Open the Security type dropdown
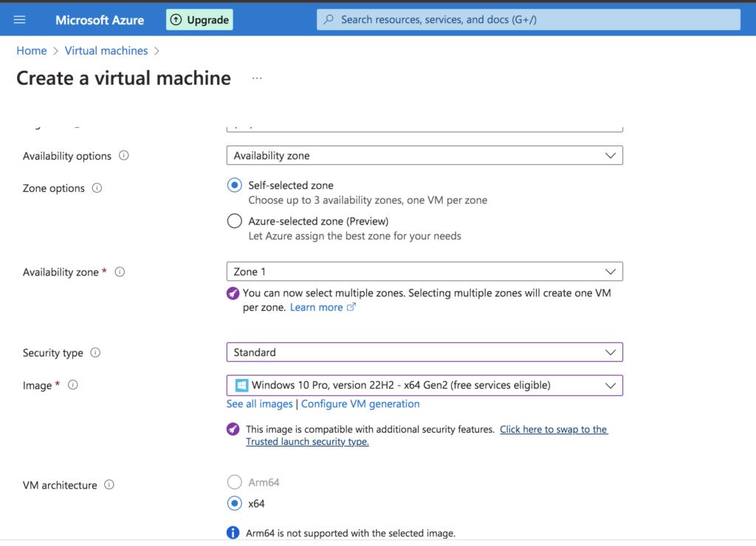Screen dimensions: 756x546 425,352
